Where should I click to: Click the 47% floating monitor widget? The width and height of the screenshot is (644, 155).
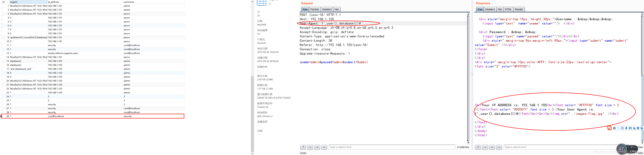(x=622, y=149)
